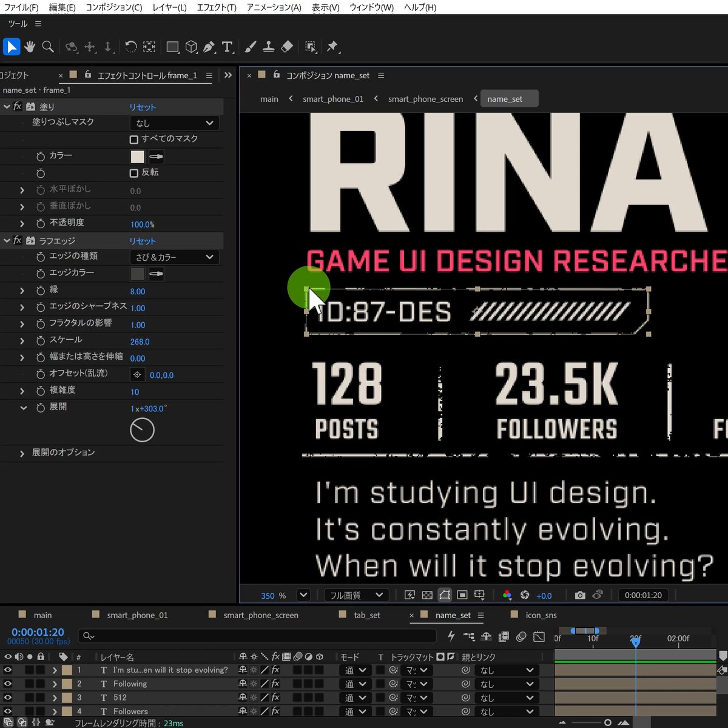This screenshot has height=728, width=728.
Task: Select the Hand tool
Action: tap(30, 47)
